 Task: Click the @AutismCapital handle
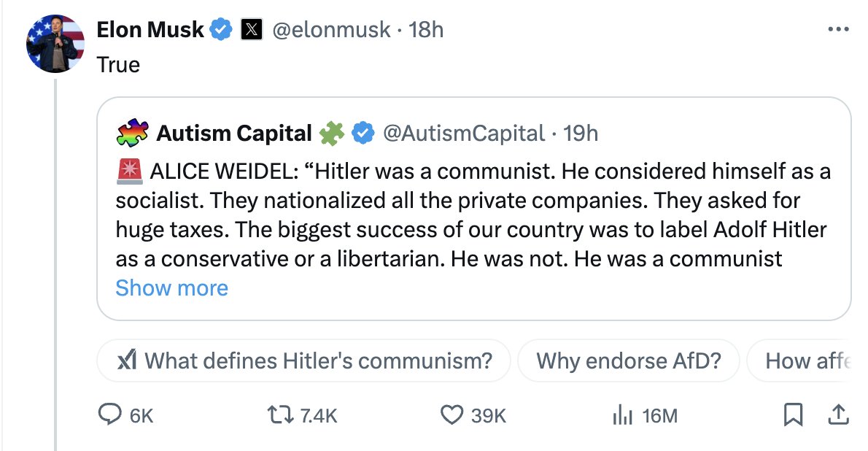[x=463, y=133]
